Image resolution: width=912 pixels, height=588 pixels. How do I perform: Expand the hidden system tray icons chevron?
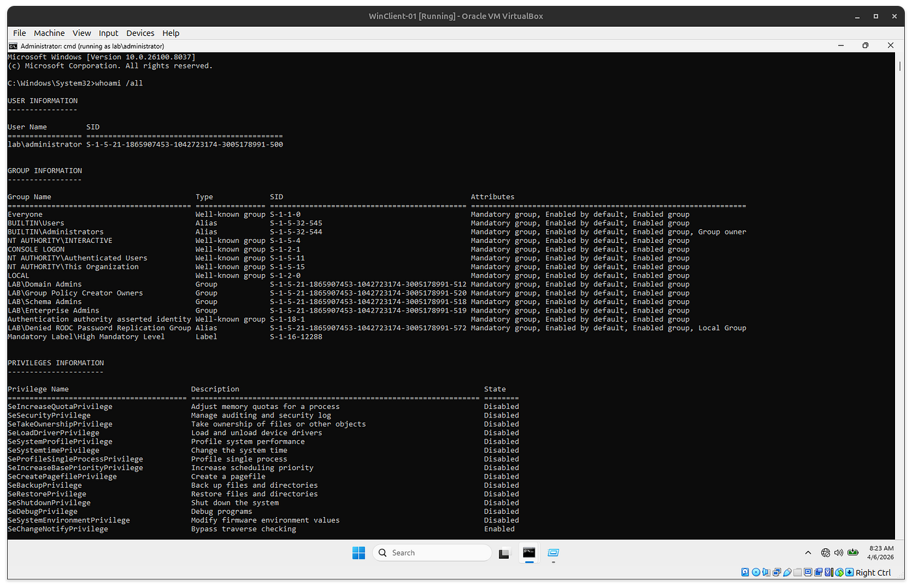(808, 553)
